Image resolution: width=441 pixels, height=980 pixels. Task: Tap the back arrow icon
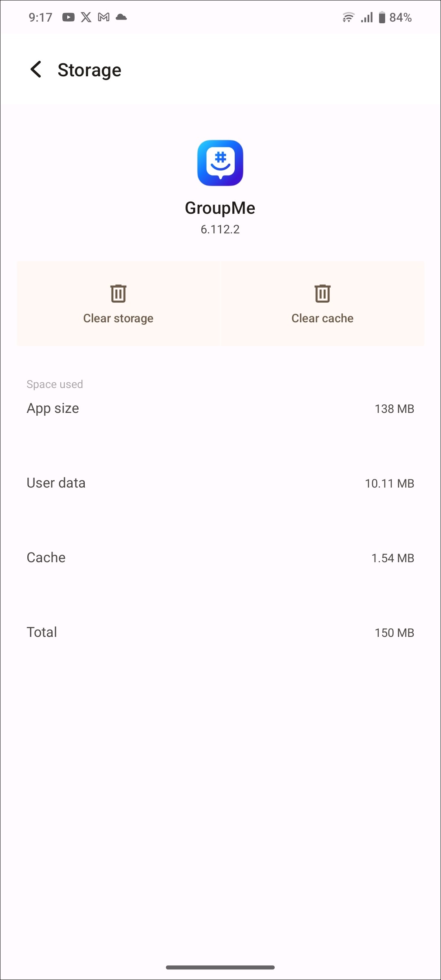[36, 69]
